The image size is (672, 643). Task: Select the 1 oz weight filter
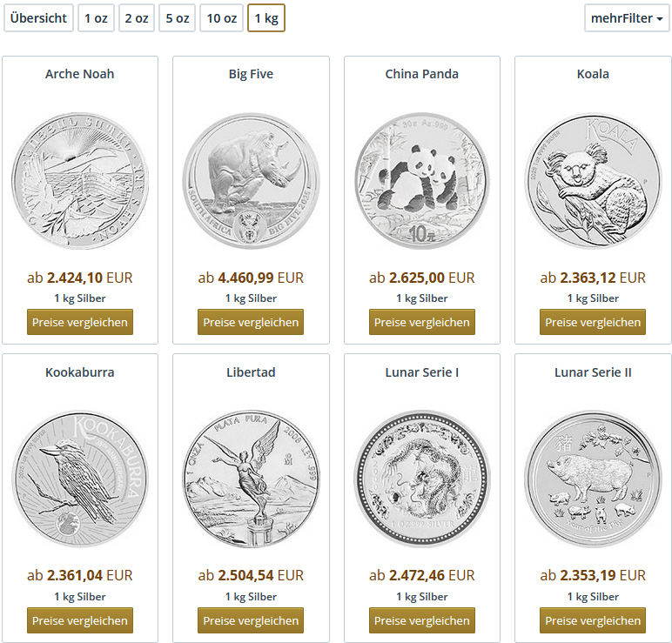[x=96, y=17]
